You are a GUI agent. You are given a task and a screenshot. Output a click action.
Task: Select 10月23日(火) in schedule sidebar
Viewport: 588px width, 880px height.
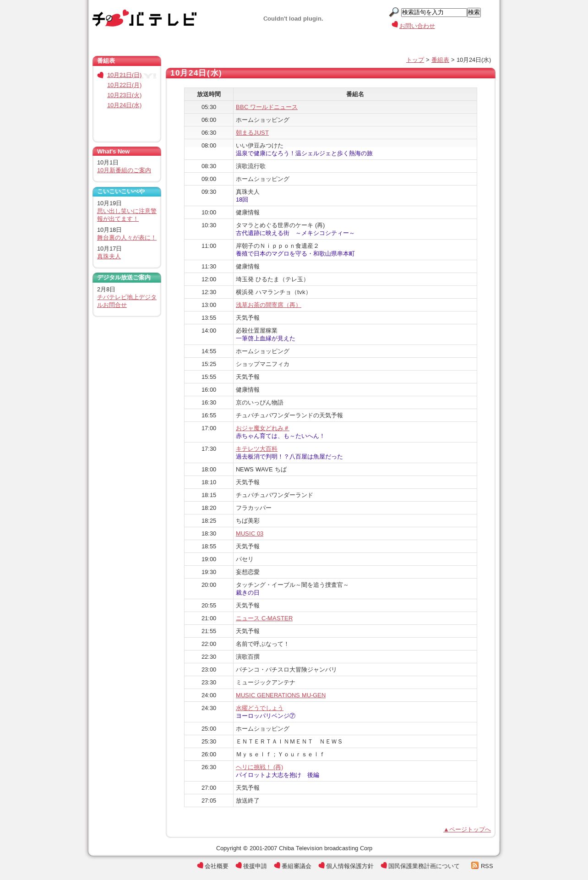coord(124,95)
